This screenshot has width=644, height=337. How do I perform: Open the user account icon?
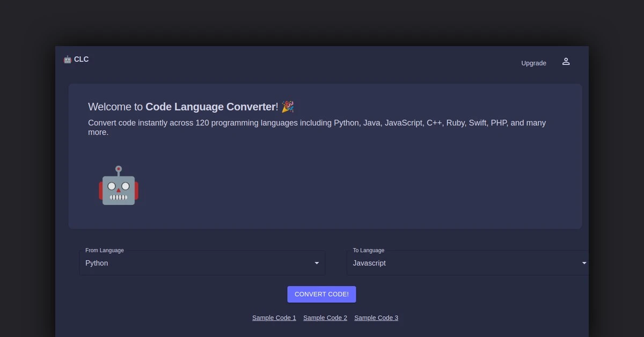[x=566, y=61]
